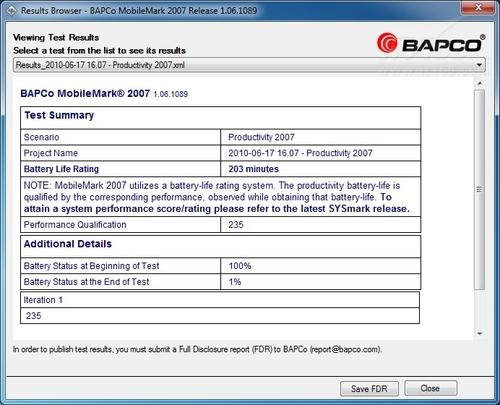Click the scrollbar up arrow

[x=480, y=83]
